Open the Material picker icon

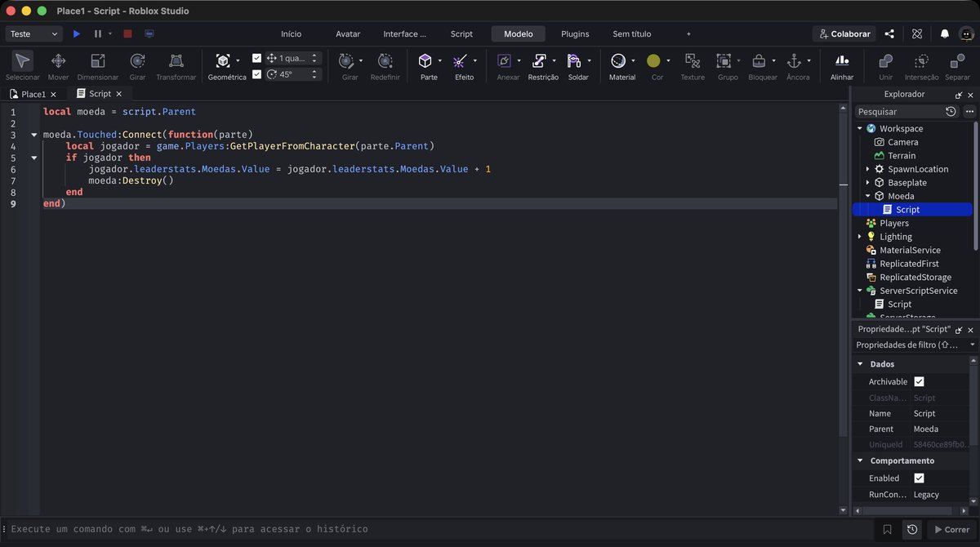(x=618, y=61)
